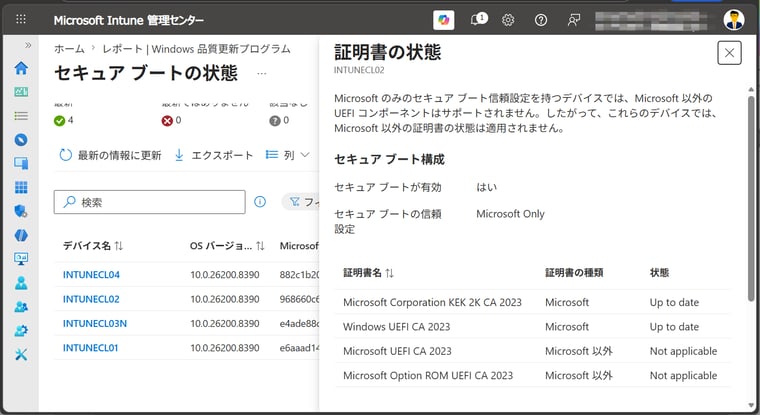Image resolution: width=760 pixels, height=415 pixels.
Task: Open Dashboard in the sidebar
Action: tap(21, 92)
